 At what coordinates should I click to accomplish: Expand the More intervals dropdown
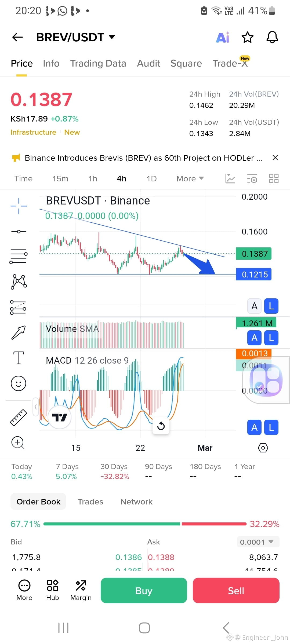point(190,179)
